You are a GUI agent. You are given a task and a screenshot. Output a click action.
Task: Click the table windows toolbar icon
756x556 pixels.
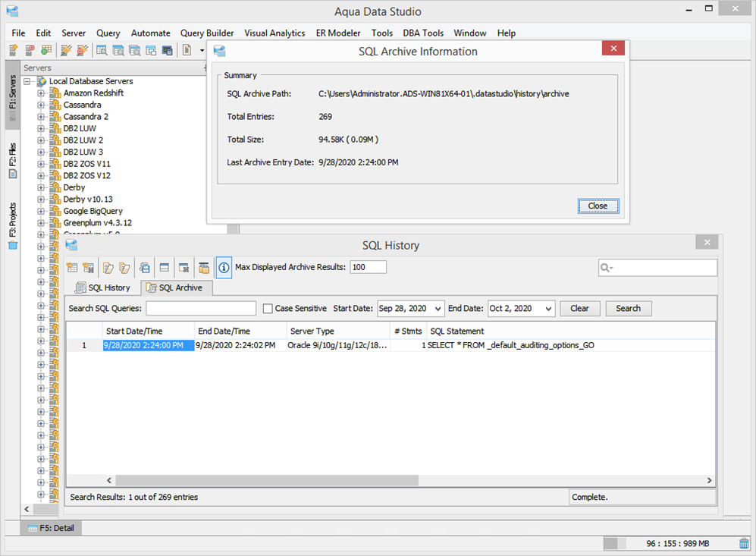point(151,49)
